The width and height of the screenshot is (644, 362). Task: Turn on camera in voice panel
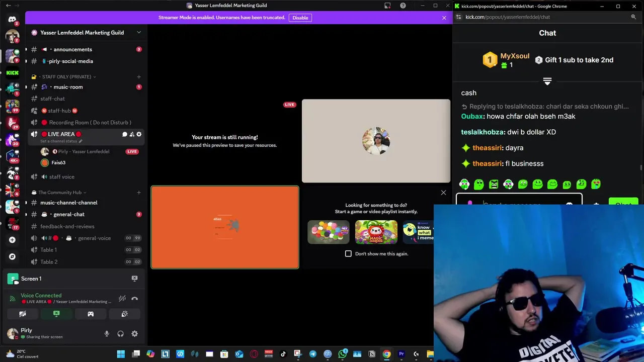coord(23,314)
